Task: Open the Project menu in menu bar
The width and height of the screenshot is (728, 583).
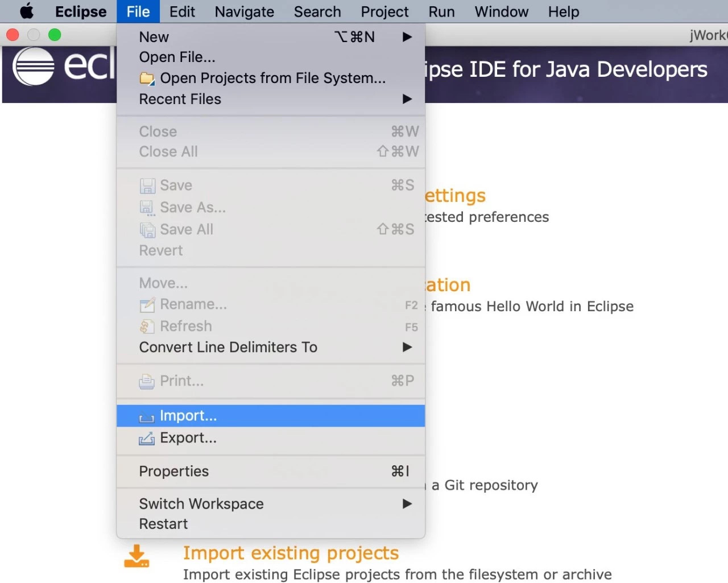Action: [384, 11]
